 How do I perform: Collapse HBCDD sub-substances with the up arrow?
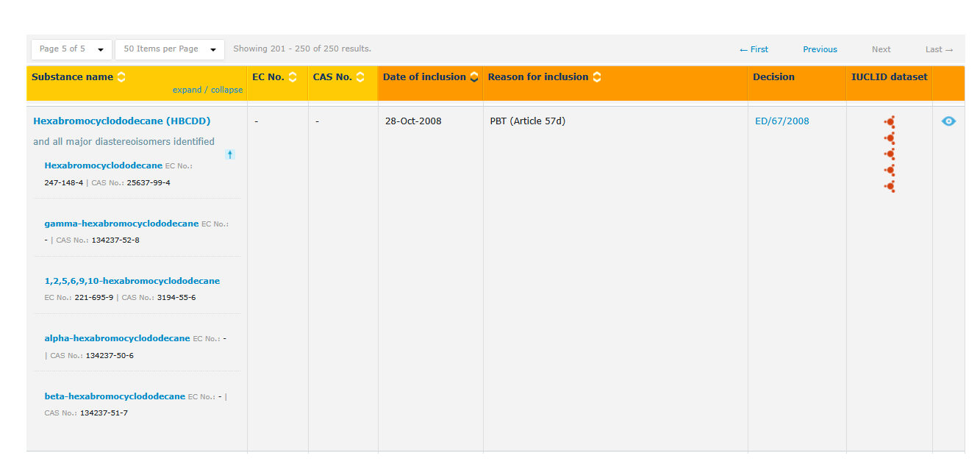(x=230, y=154)
